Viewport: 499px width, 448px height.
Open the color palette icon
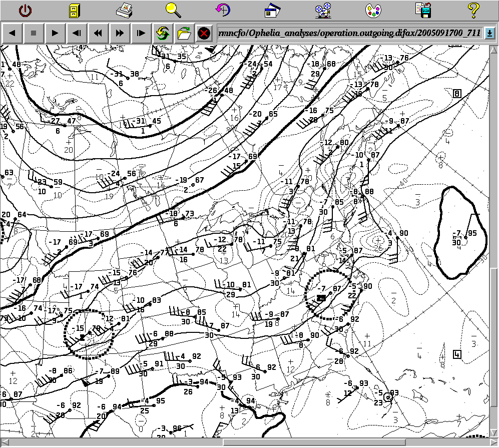(373, 10)
